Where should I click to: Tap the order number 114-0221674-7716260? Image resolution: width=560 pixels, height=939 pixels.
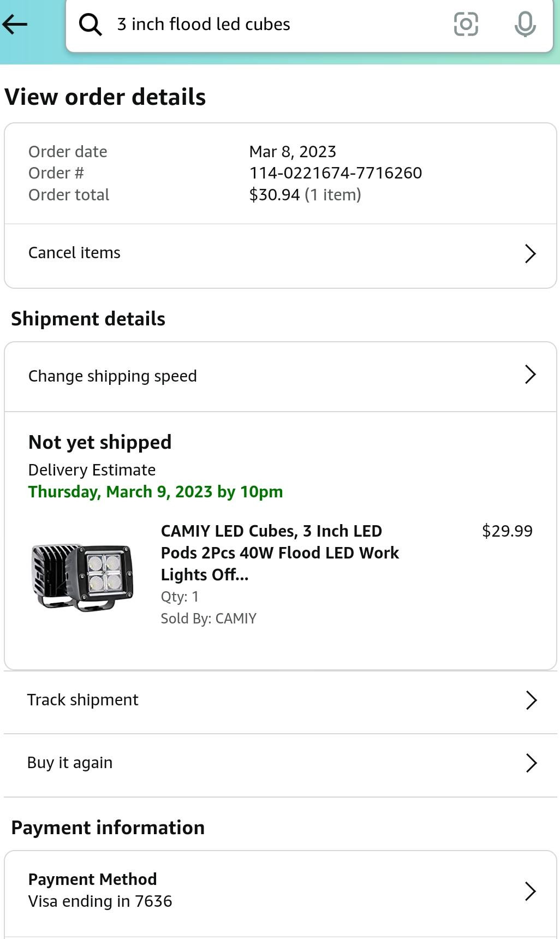click(335, 173)
